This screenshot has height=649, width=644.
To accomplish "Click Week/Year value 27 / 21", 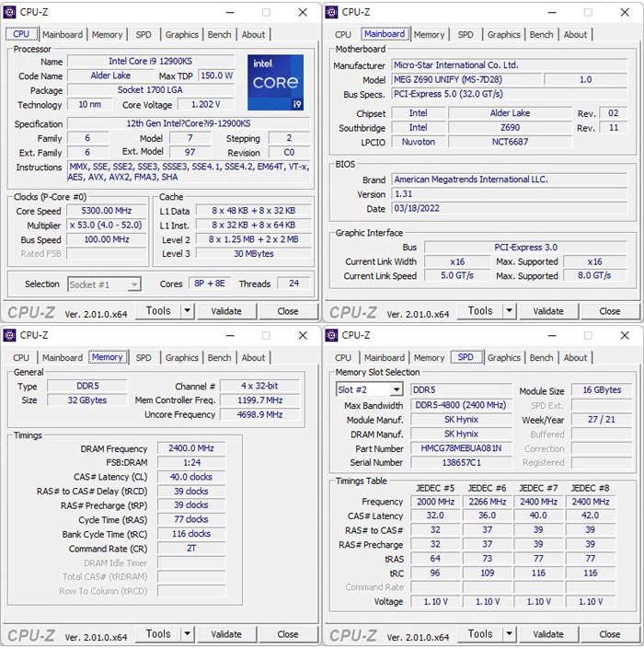I will (602, 420).
